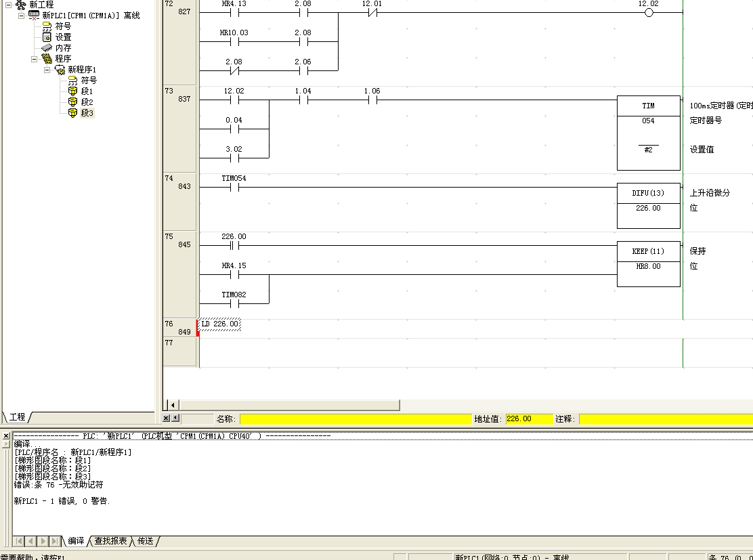The height and width of the screenshot is (560, 753).
Task: Open 段2 section in program tree
Action: click(72, 102)
